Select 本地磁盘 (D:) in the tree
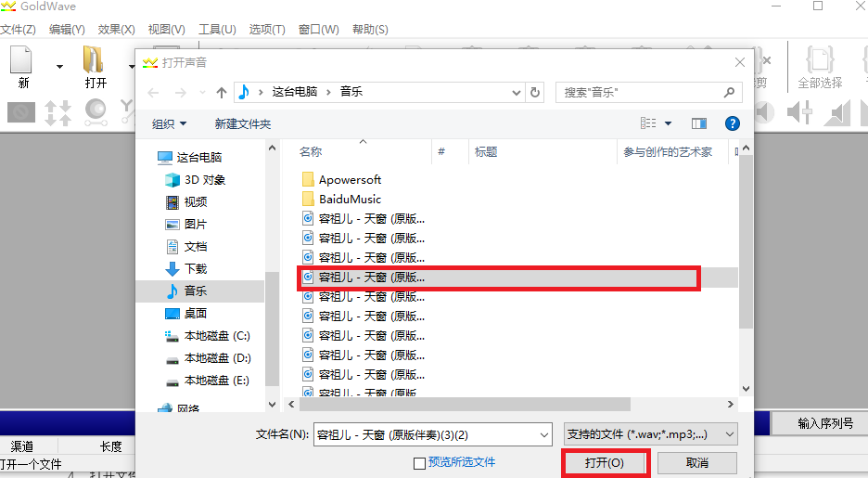The width and height of the screenshot is (868, 478). coord(208,358)
